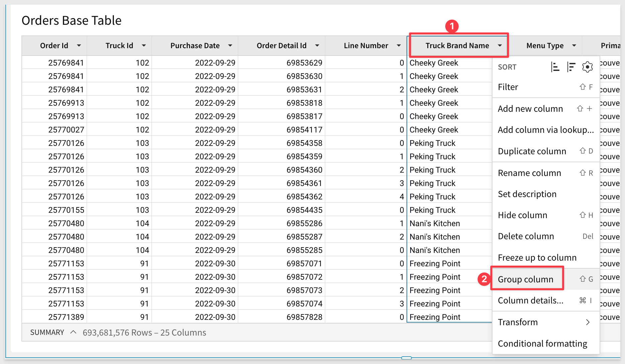
Task: Sort ascending using the sort icon
Action: click(x=555, y=67)
